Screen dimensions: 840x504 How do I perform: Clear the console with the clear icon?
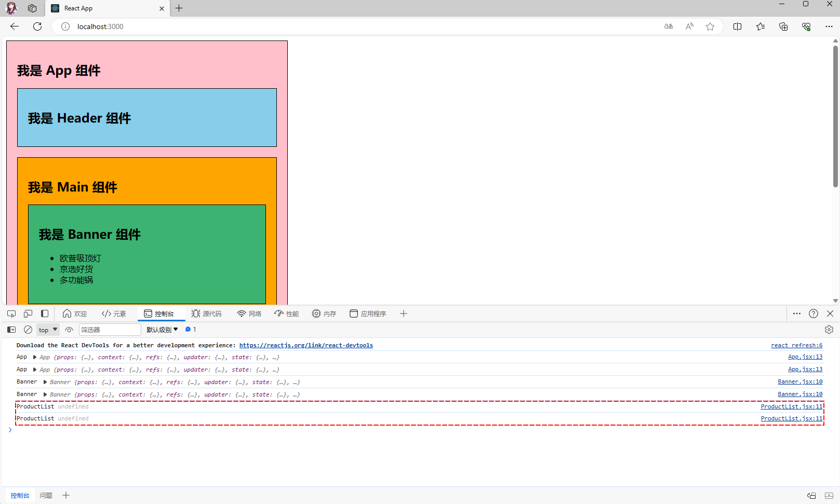click(28, 330)
